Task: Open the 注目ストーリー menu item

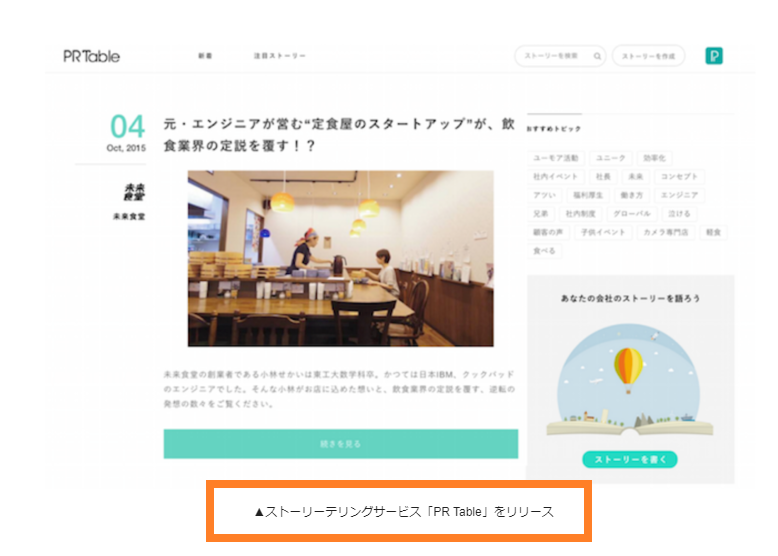Action: (279, 56)
